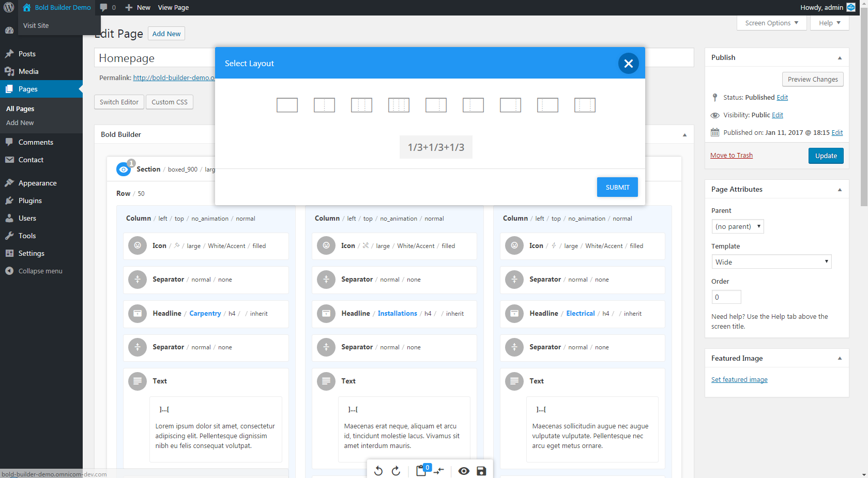Viewport: 868px width, 478px height.
Task: Select the 3/4+1/4 column layout
Action: tap(510, 105)
